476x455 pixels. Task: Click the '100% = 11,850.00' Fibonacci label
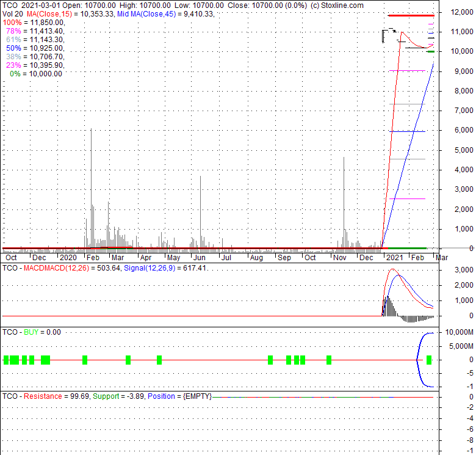[34, 23]
